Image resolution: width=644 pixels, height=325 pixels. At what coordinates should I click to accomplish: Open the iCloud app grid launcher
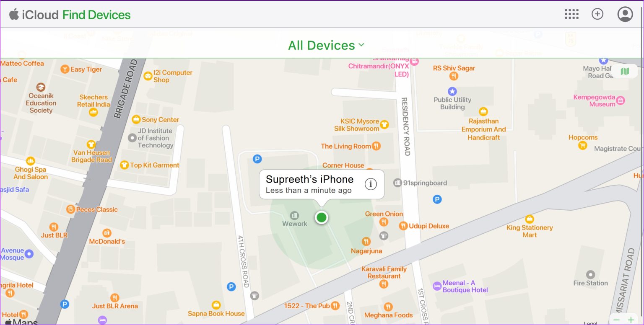(571, 14)
